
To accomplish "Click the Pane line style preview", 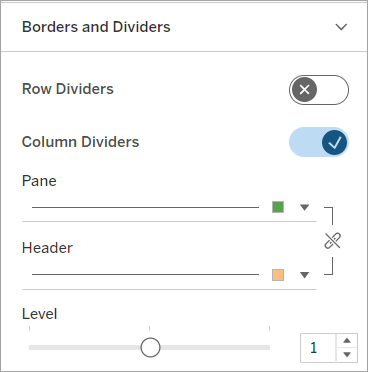I will (145, 207).
